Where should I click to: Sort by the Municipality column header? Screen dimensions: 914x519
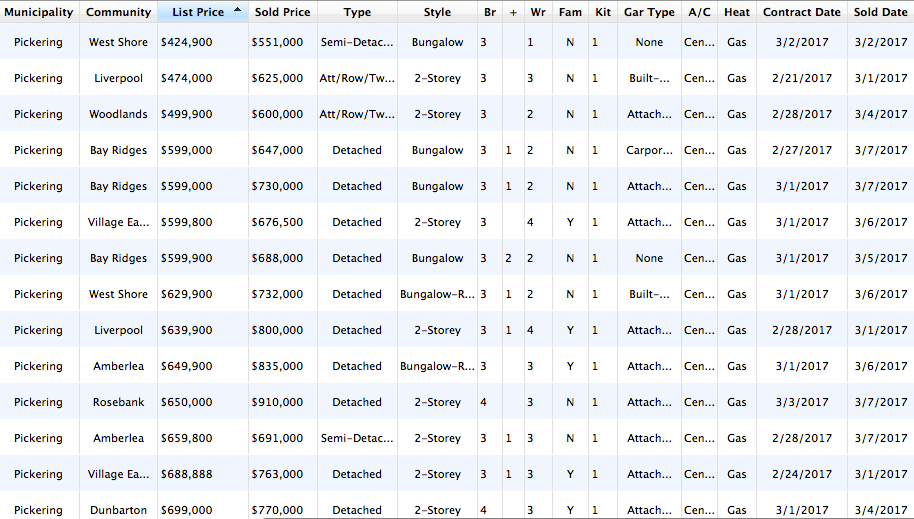pos(38,13)
